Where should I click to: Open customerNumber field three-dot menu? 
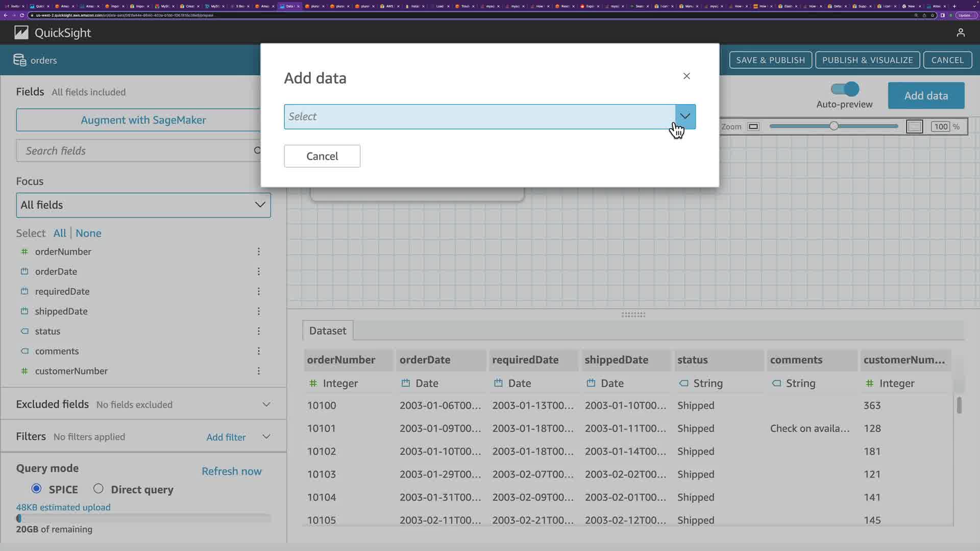[259, 371]
